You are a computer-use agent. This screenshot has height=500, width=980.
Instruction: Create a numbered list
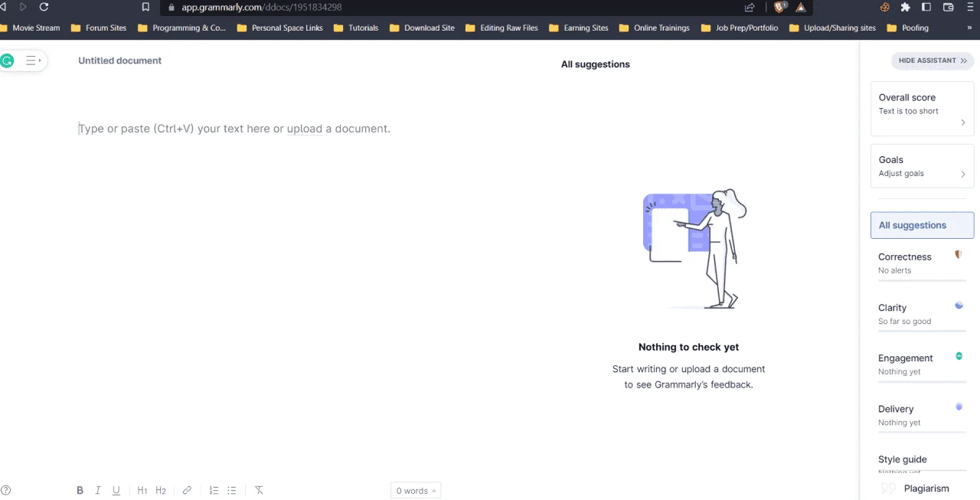tap(214, 491)
